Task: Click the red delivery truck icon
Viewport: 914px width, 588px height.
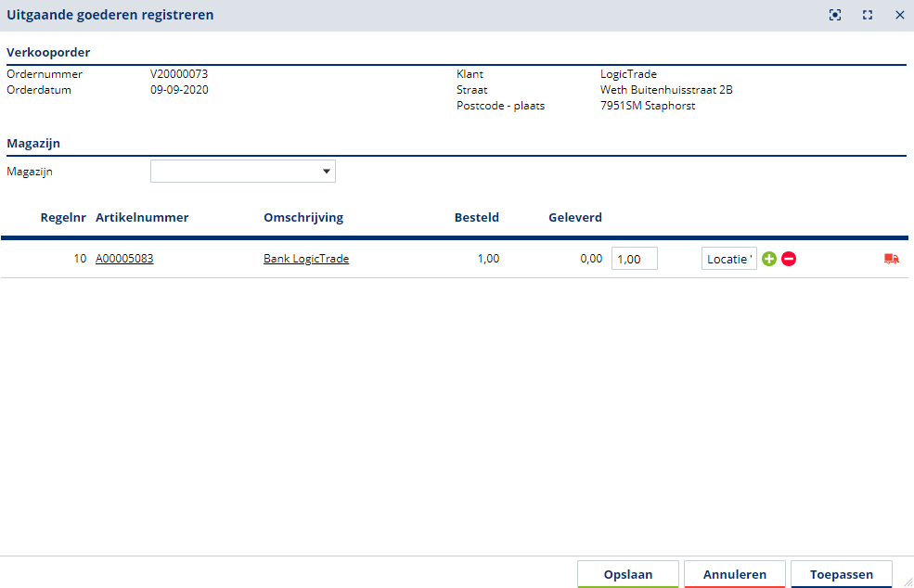Action: 891,259
